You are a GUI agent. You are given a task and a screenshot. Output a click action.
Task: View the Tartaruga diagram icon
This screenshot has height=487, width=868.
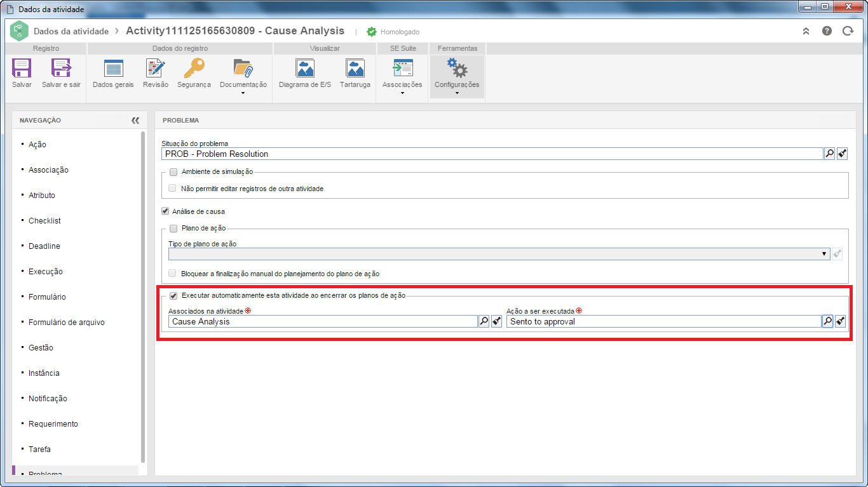[x=355, y=68]
